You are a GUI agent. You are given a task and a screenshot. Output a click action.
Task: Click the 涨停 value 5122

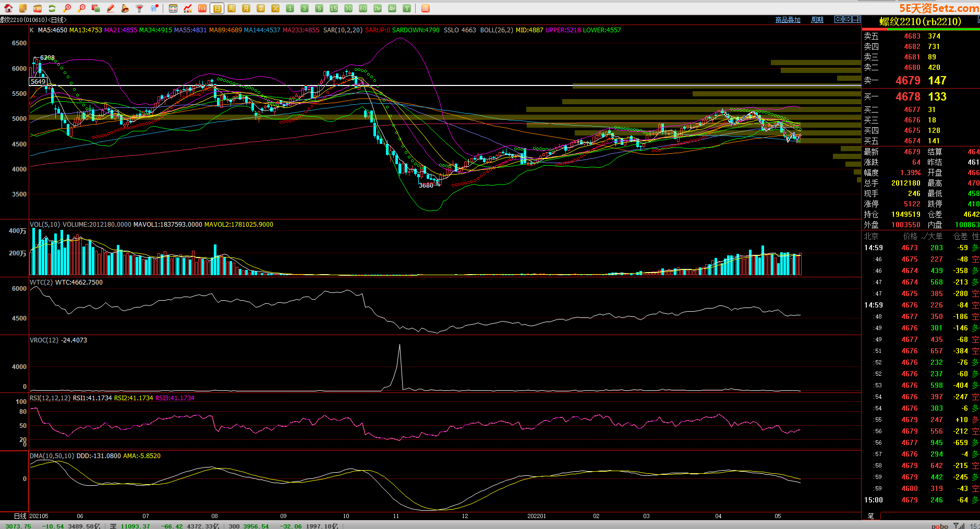click(x=912, y=204)
